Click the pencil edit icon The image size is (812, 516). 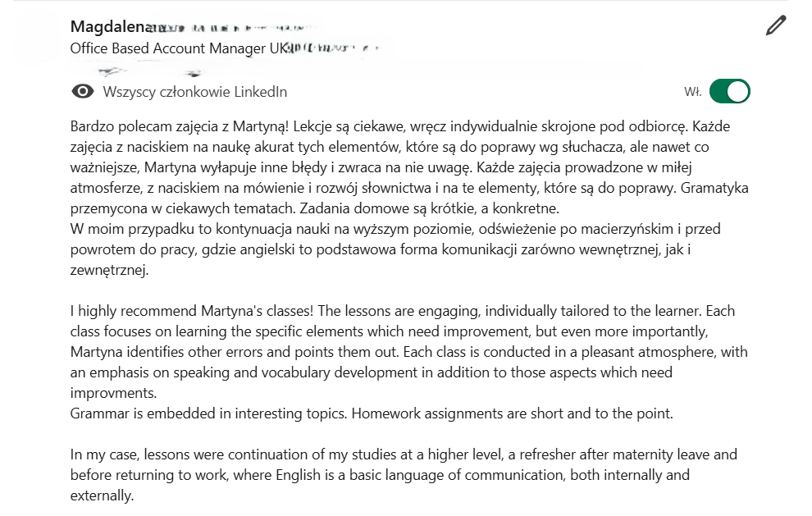pos(776,25)
